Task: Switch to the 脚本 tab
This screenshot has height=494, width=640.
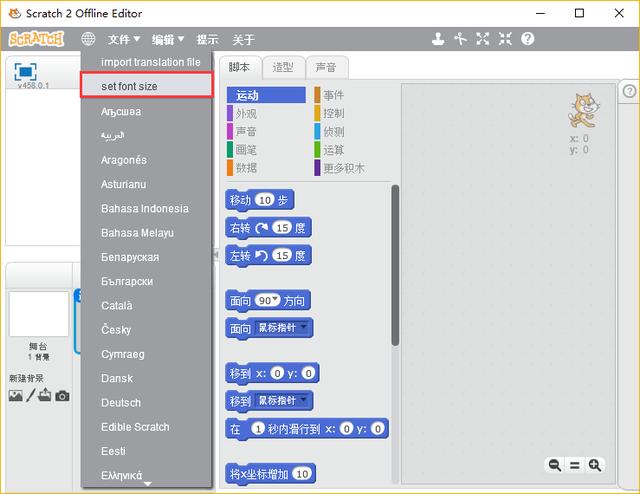Action: tap(239, 67)
